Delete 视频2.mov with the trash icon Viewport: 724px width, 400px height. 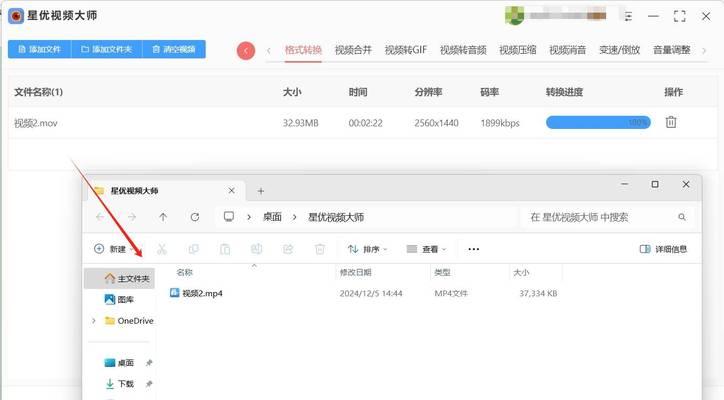[x=671, y=122]
